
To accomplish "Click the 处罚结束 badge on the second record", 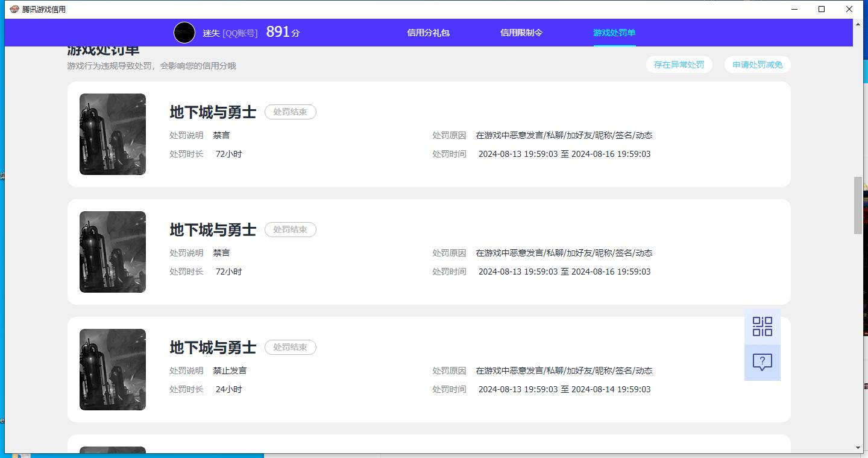I will point(290,229).
